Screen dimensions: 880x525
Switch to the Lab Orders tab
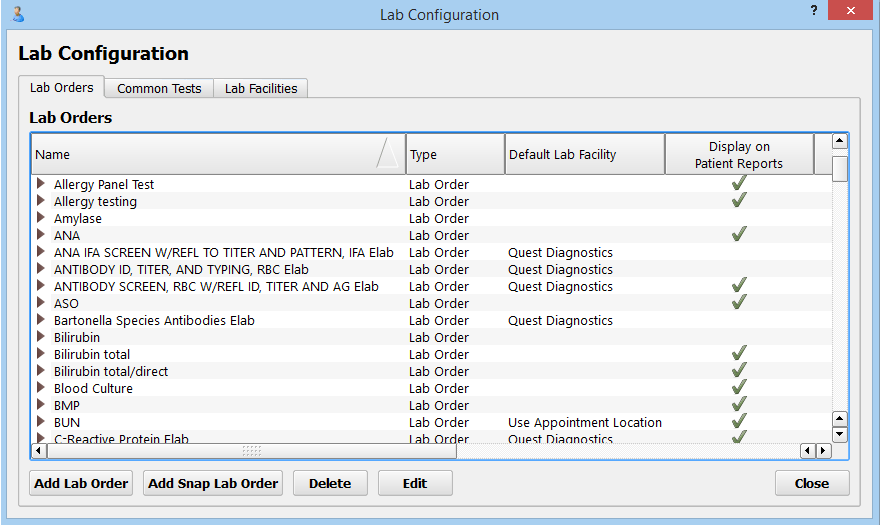click(62, 88)
